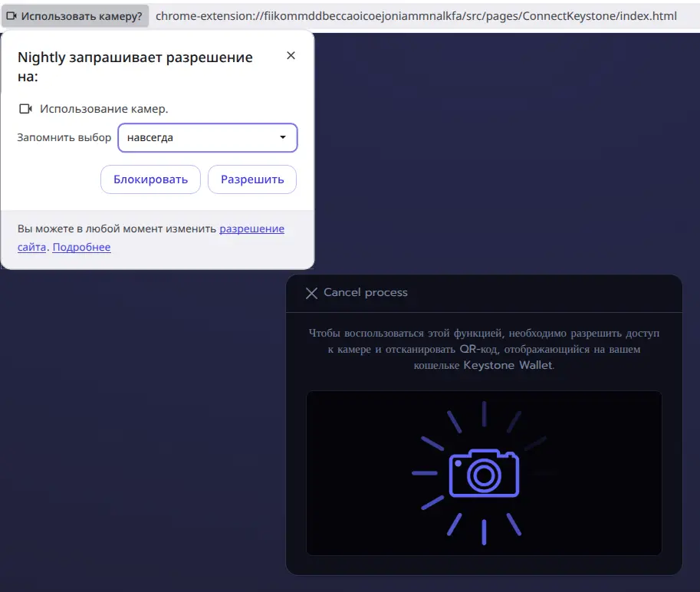The width and height of the screenshot is (700, 592).
Task: Click the X icon next to 'Cancel process'
Action: [x=311, y=293]
